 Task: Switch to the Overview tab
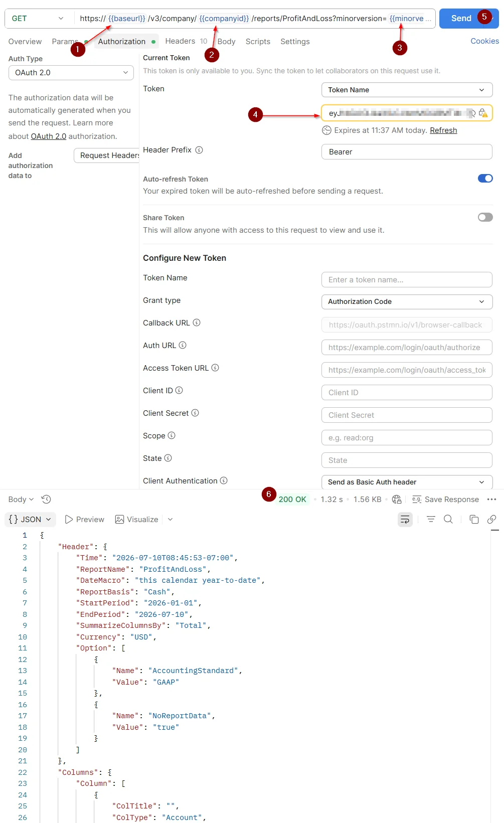tap(25, 42)
